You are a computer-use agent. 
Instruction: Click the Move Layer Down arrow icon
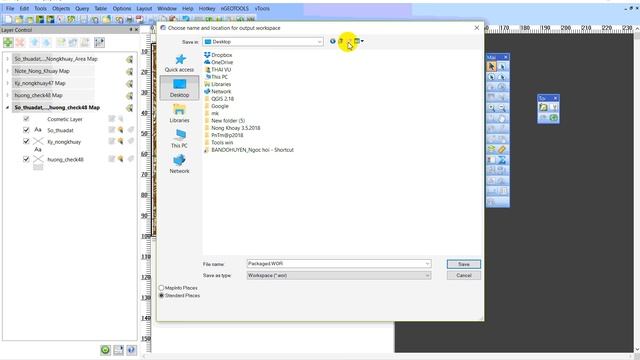[46, 42]
